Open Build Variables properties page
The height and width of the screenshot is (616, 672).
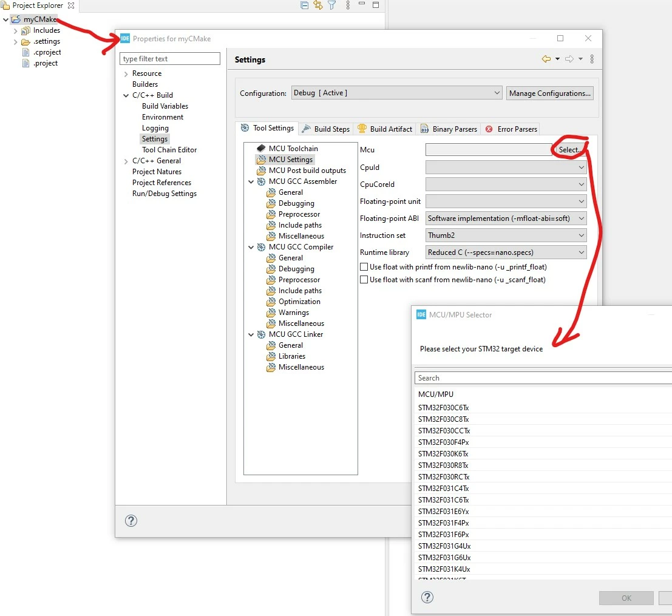coord(165,106)
